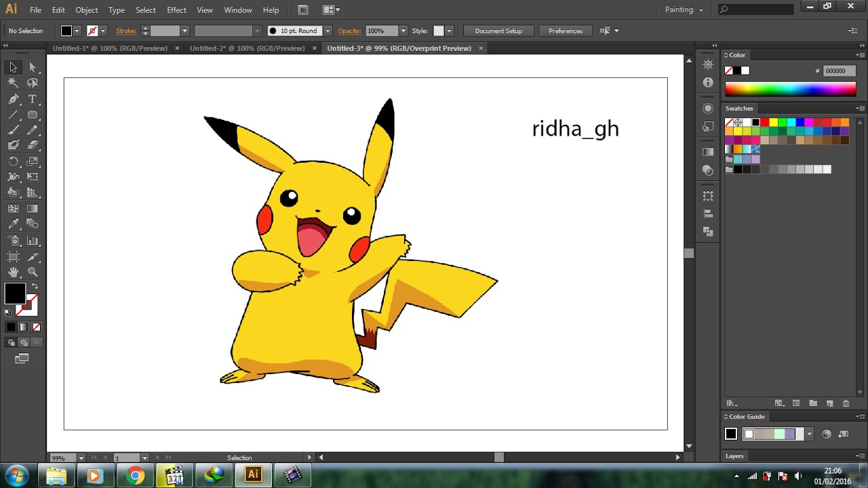Open the Effect menu
The image size is (868, 488).
click(176, 10)
